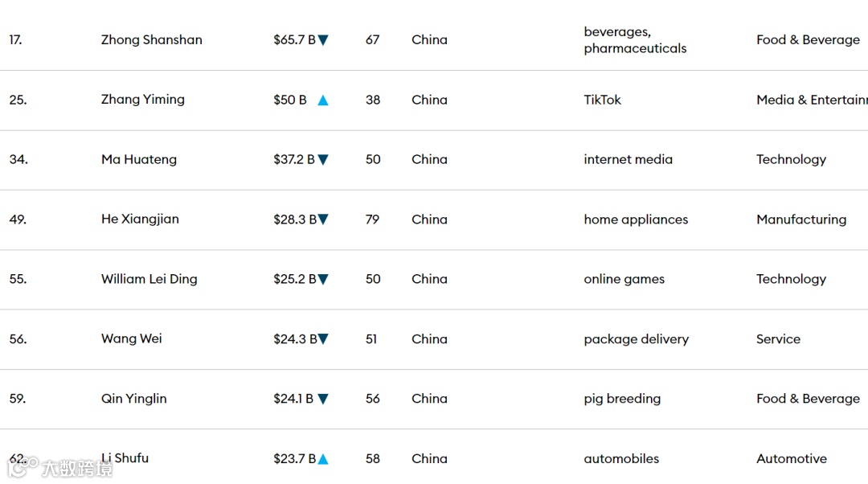Open He Xiangjian's entry
The image size is (868, 484).
point(140,219)
